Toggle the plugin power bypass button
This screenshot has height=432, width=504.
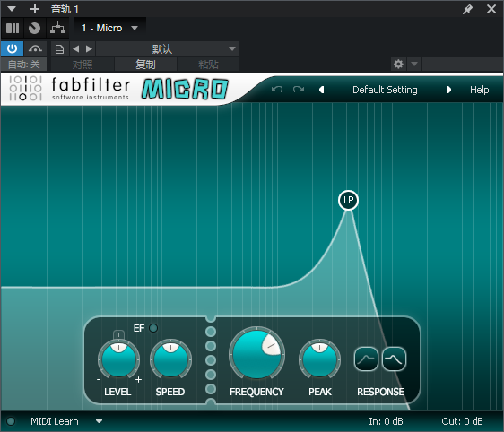point(12,48)
